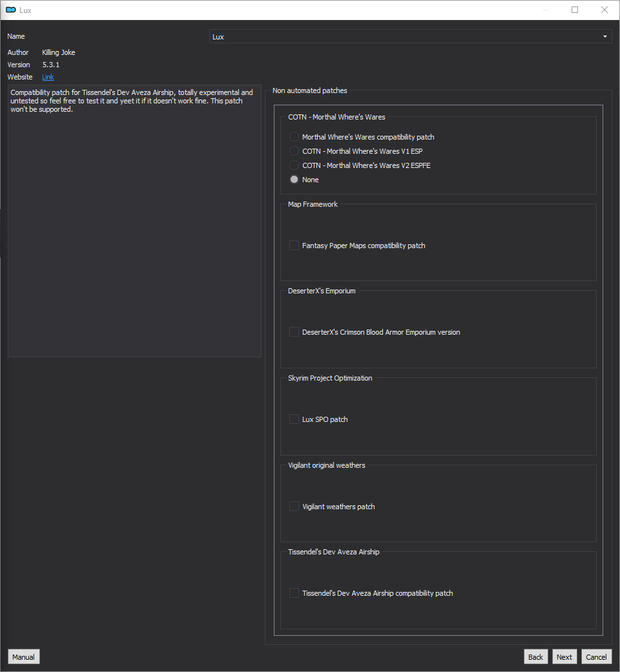Open the Name dropdown showing Lux

tap(410, 37)
